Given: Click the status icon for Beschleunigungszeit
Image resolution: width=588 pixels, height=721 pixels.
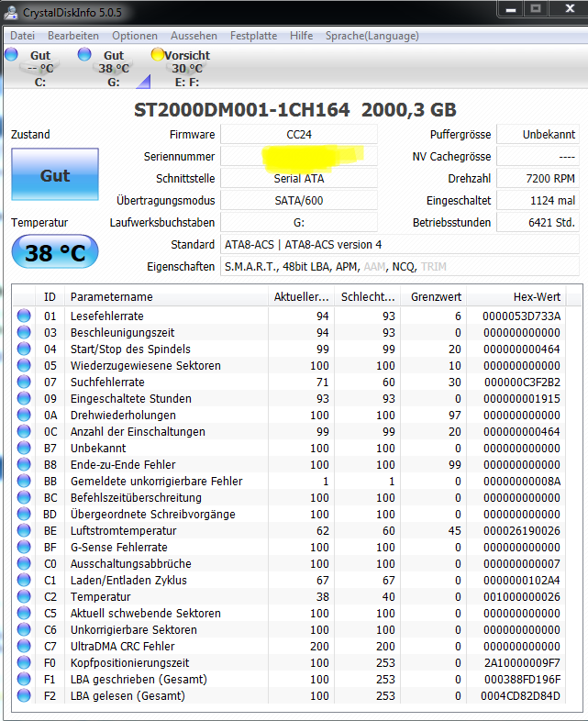Looking at the screenshot, I should tap(24, 332).
